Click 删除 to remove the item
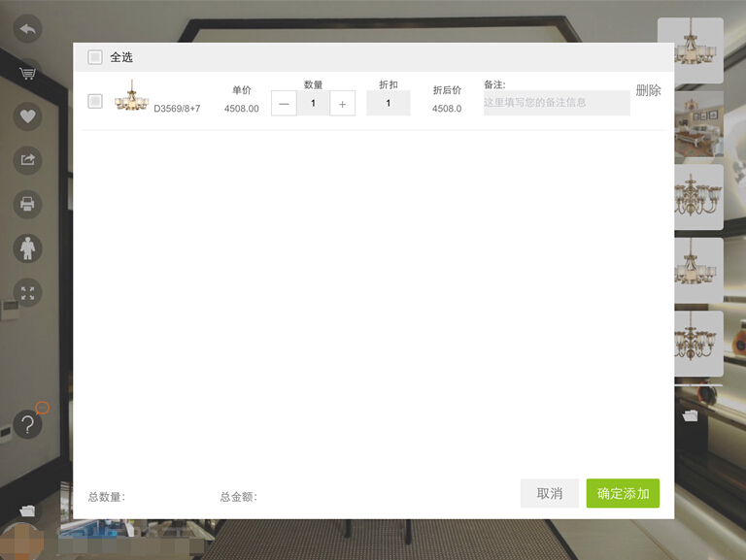Screen dimensions: 746x560 click(x=648, y=90)
